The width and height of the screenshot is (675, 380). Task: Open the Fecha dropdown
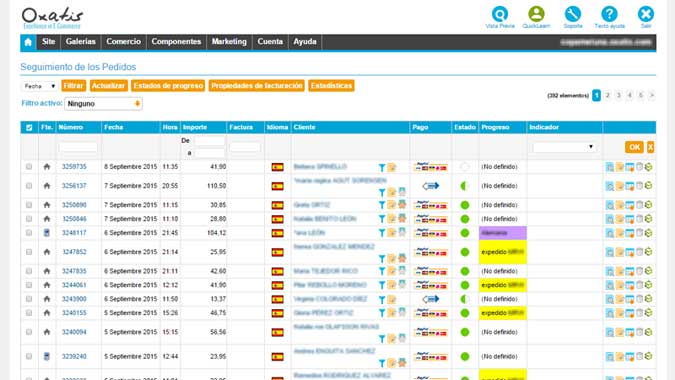(x=39, y=86)
